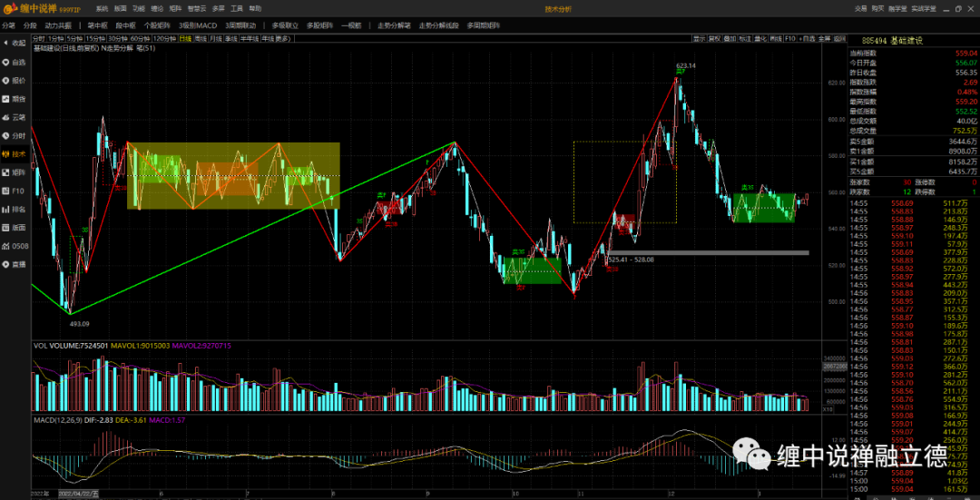
Task: Select the 走势分解线段 toolbar item
Action: click(x=439, y=25)
